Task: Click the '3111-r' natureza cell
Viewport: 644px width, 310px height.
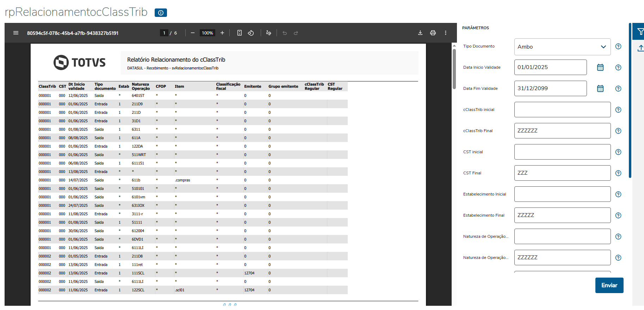Action: click(137, 214)
